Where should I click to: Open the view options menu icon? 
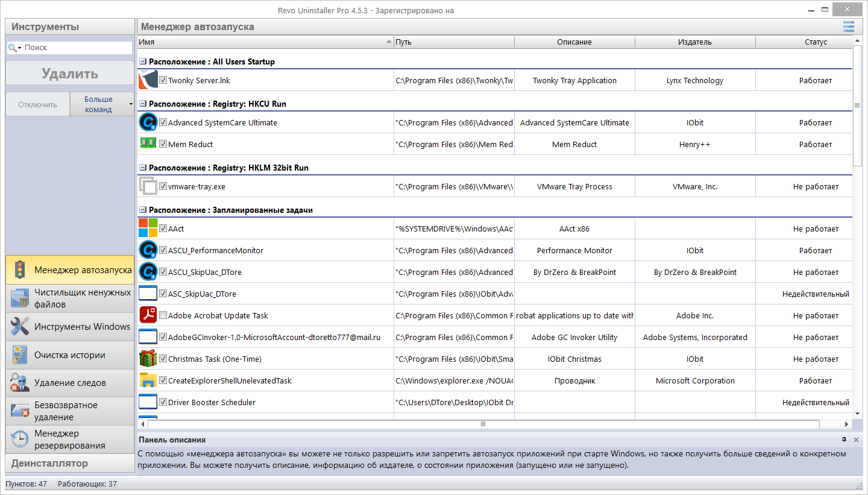(849, 27)
